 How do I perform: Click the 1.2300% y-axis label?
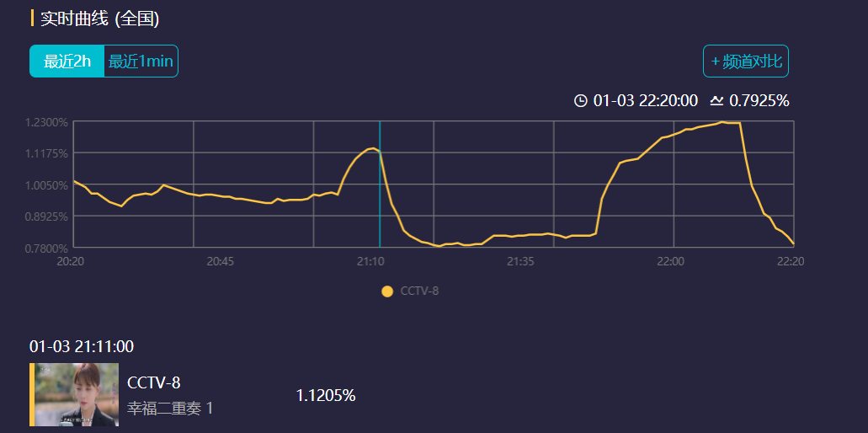point(46,122)
